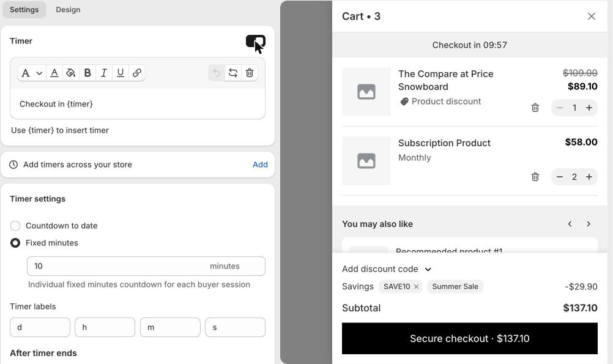Disable the Timer toggle switch

pos(256,41)
